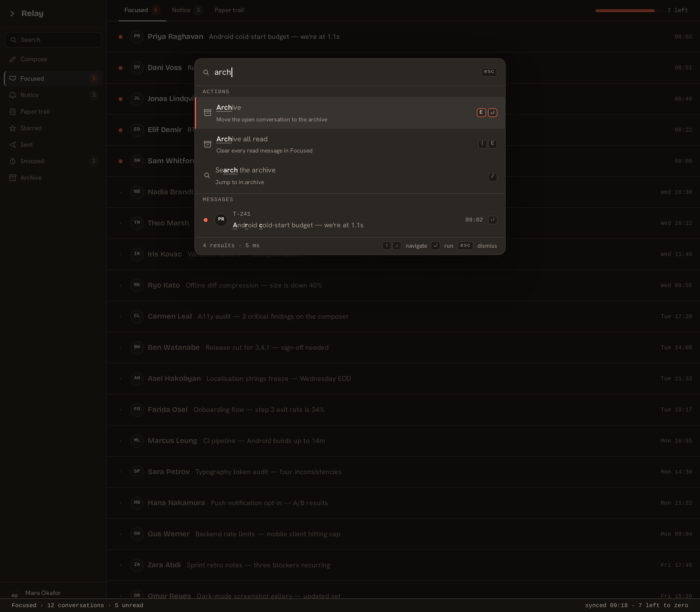Open Zara Abdi Sprint retro notes
The image size is (700, 612).
[x=403, y=565]
